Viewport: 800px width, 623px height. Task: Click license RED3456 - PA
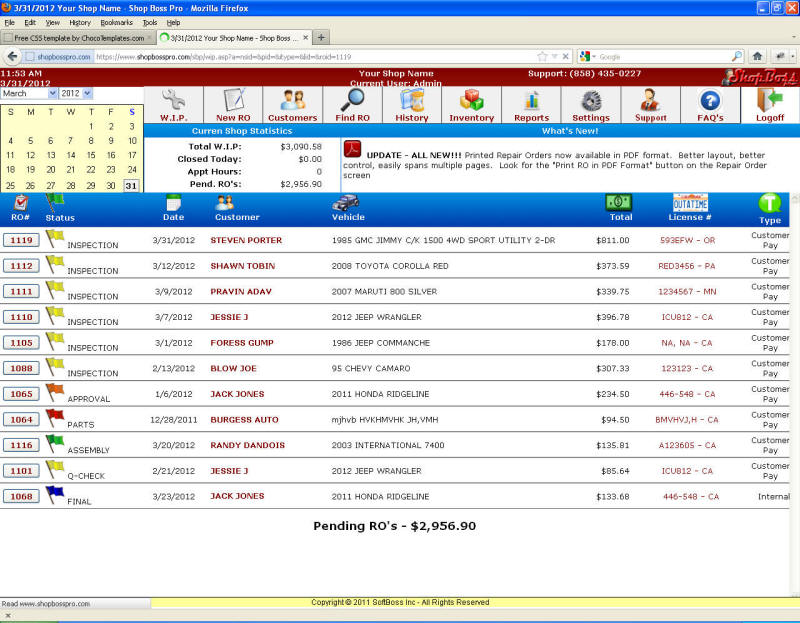pos(686,266)
